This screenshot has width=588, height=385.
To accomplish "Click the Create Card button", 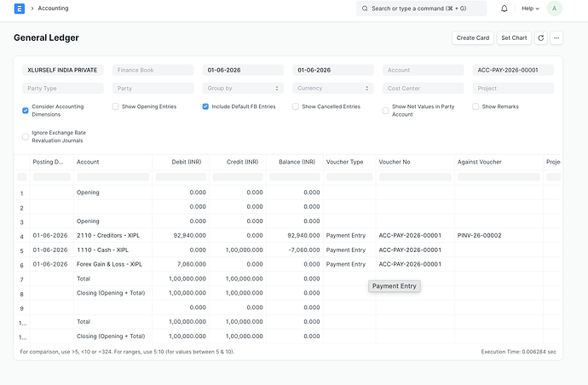I will [x=473, y=37].
